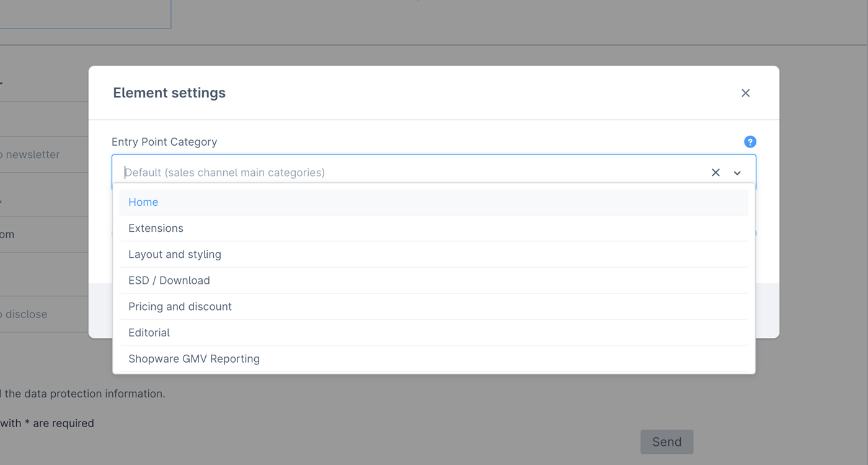This screenshot has height=465, width=868.
Task: Click the data protection information text
Action: (x=84, y=394)
